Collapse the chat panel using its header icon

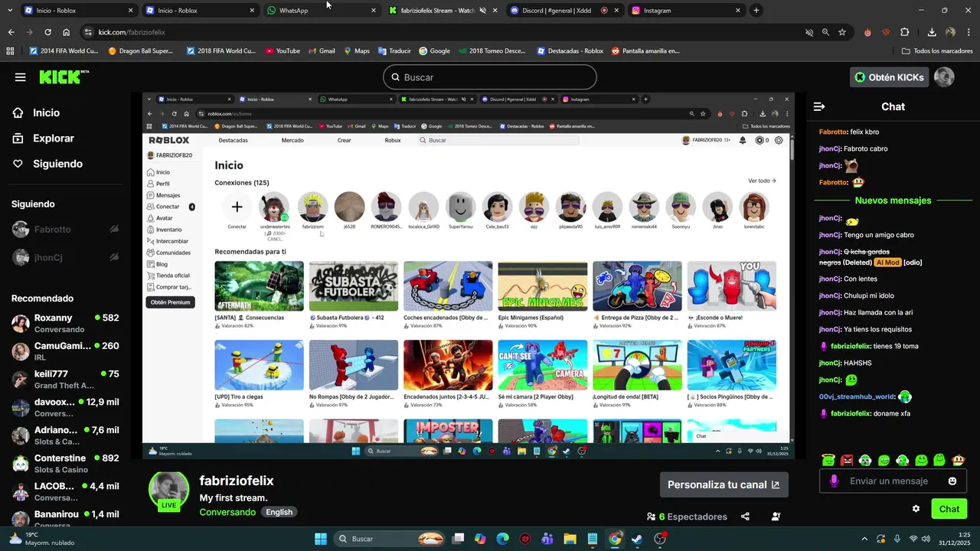click(x=819, y=106)
